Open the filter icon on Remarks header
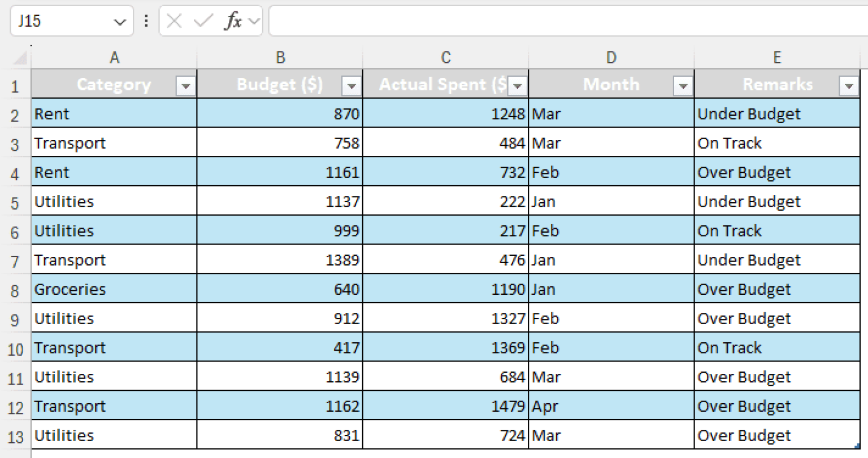Screen dimensions: 868x458 [849, 86]
